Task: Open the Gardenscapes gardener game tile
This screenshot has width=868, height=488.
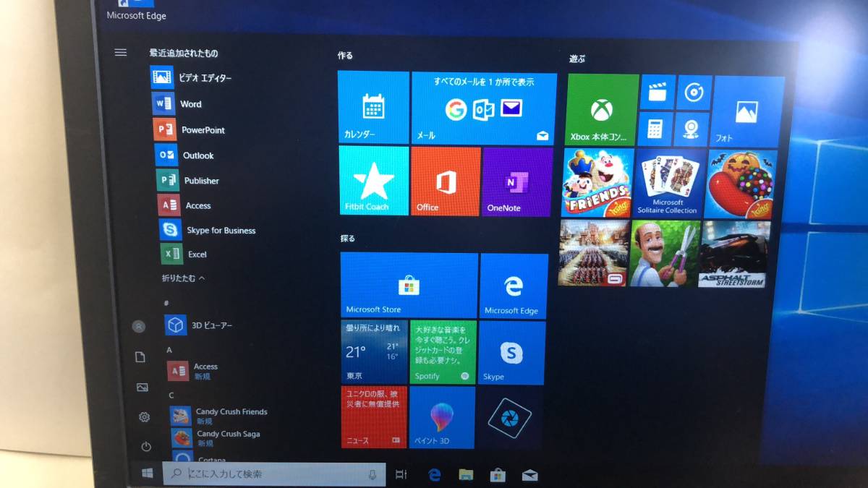Action: tap(664, 253)
